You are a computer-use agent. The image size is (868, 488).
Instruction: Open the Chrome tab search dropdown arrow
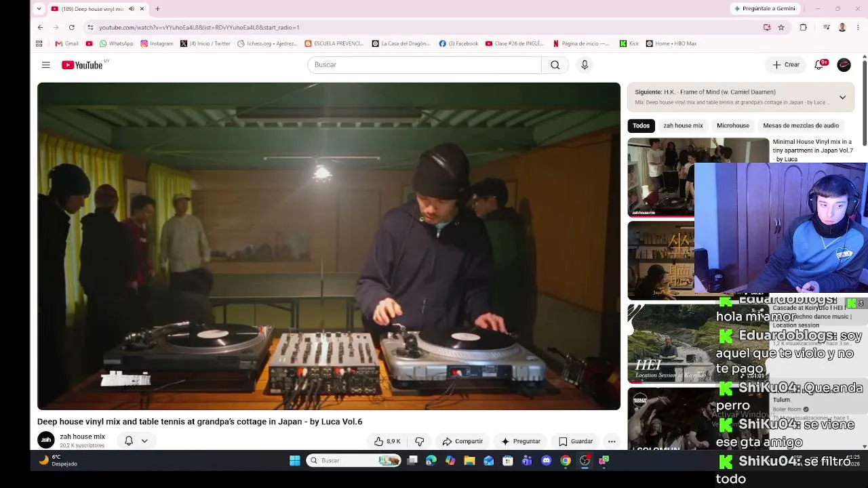pos(39,9)
